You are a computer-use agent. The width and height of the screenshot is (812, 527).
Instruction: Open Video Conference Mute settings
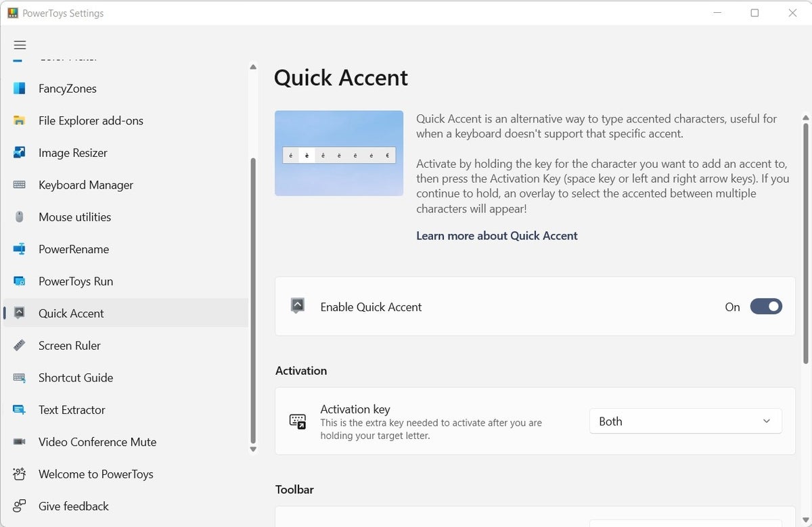(126, 442)
